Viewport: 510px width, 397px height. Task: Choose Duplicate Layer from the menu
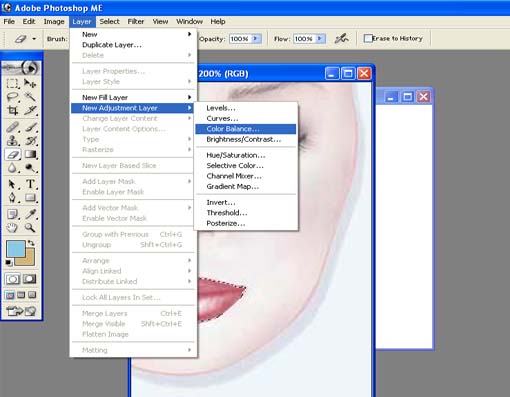point(134,45)
